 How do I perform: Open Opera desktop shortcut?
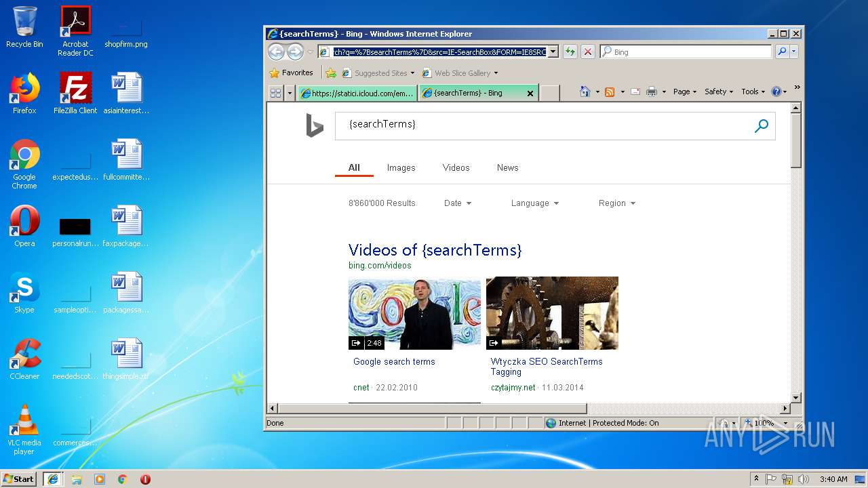point(24,226)
